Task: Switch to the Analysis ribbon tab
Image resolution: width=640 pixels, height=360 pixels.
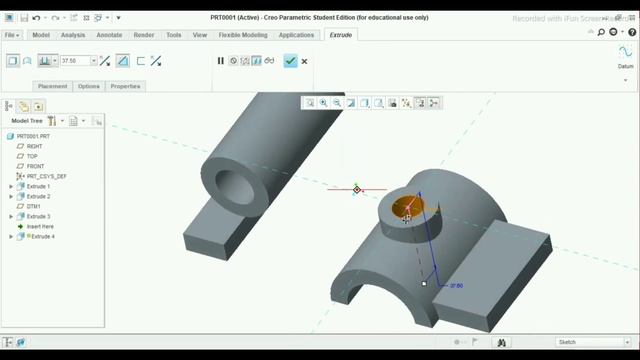Action: [x=73, y=35]
